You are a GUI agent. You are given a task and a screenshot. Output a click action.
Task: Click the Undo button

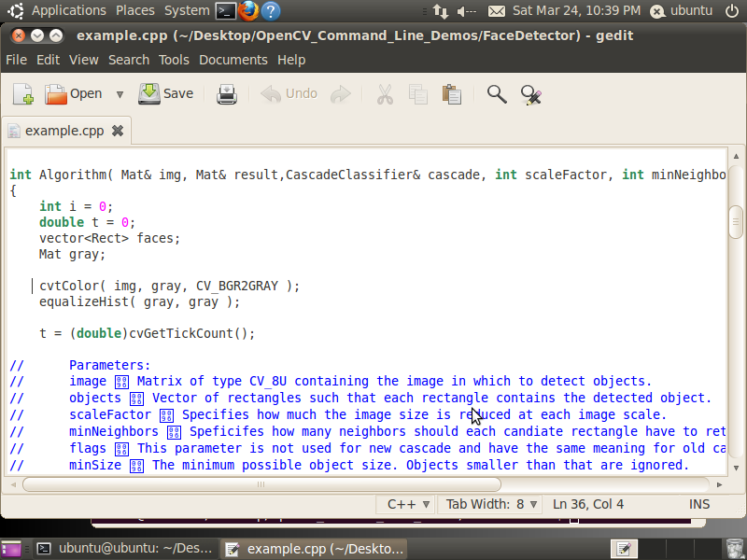[289, 94]
